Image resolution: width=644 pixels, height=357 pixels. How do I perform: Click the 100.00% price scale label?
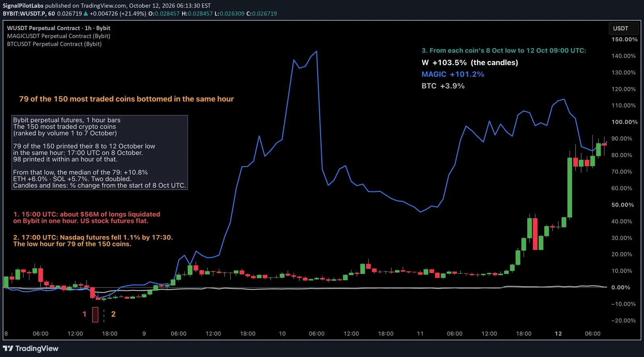tap(625, 122)
